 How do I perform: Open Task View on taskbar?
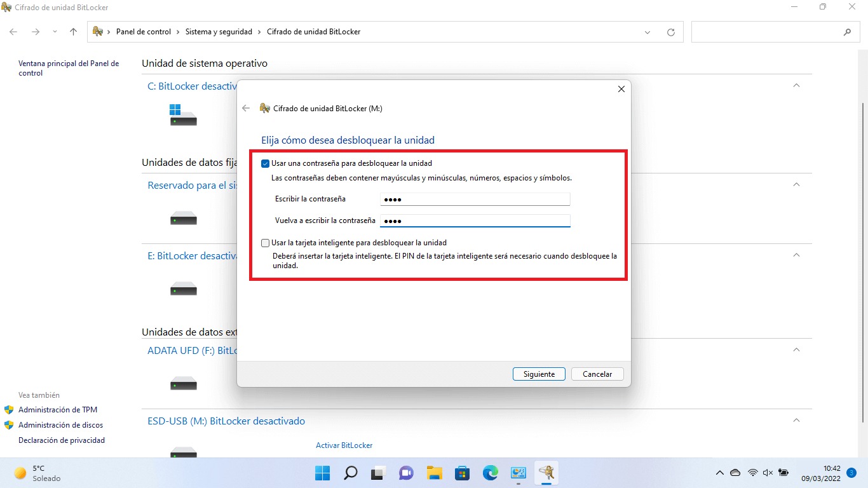pos(379,473)
